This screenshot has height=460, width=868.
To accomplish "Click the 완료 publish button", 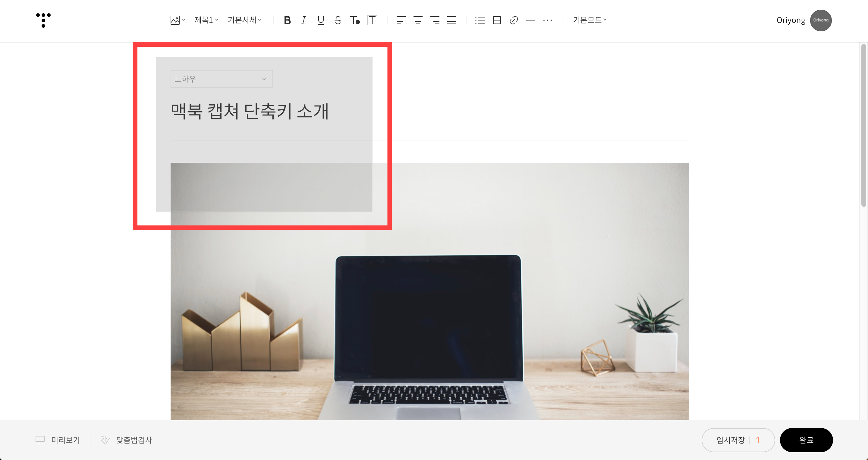I will (x=806, y=440).
